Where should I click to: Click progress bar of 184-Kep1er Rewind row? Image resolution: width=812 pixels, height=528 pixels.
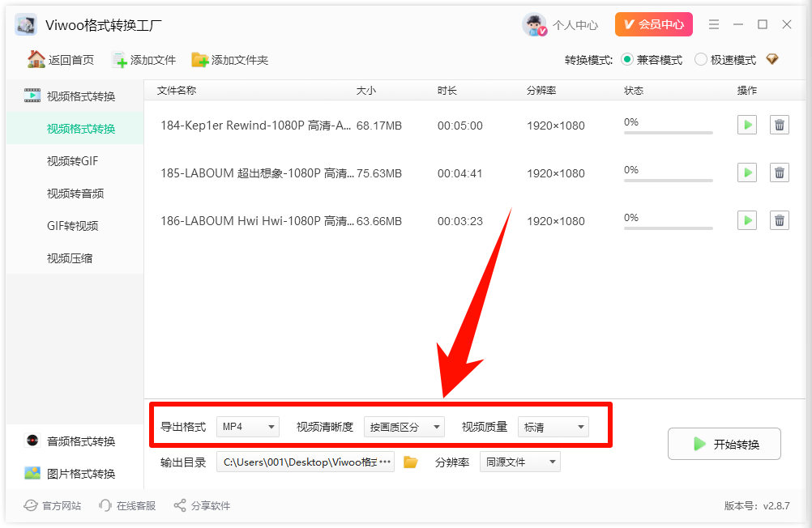(668, 133)
